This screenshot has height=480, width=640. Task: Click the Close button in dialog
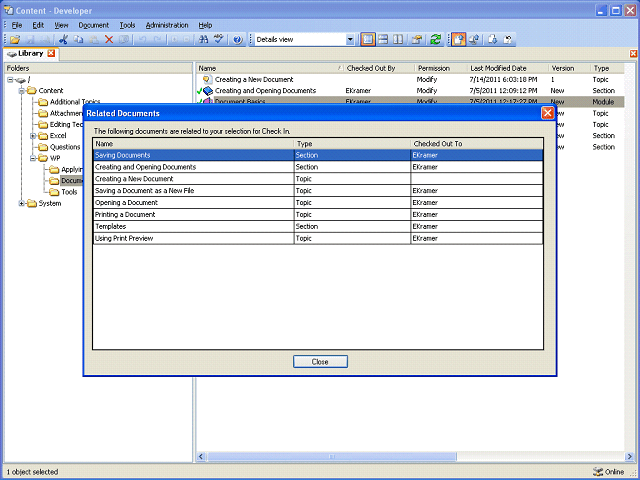(x=320, y=361)
